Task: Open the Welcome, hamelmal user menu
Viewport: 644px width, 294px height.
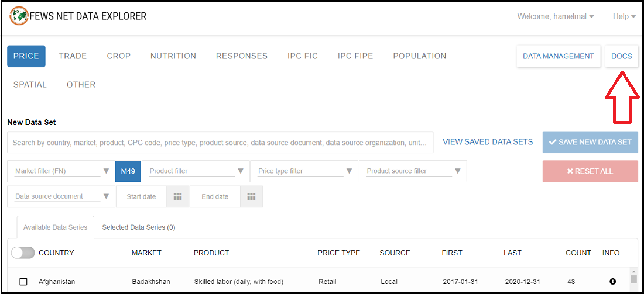Action: pyautogui.click(x=555, y=16)
